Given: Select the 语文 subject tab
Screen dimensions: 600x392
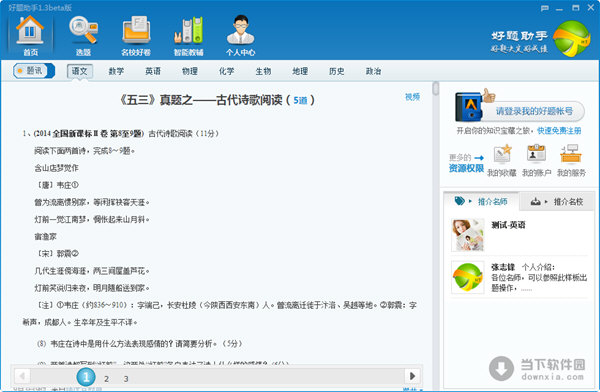Looking at the screenshot, I should pyautogui.click(x=80, y=71).
